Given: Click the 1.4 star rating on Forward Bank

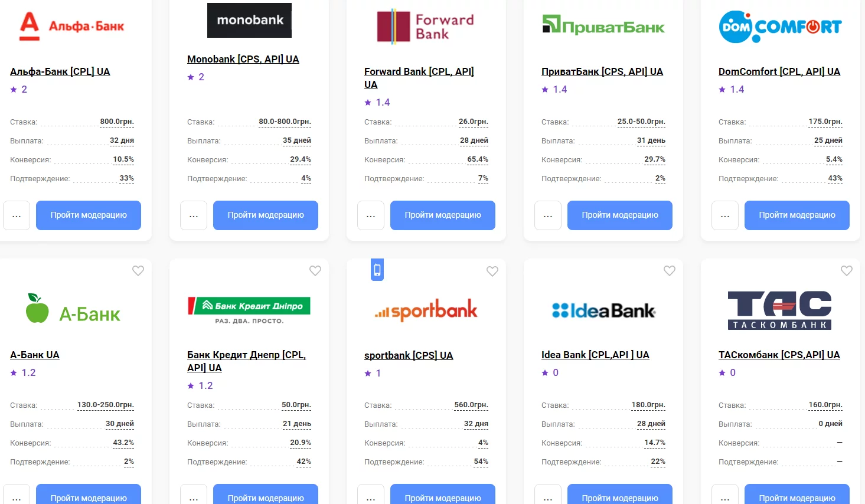Looking at the screenshot, I should 377,103.
